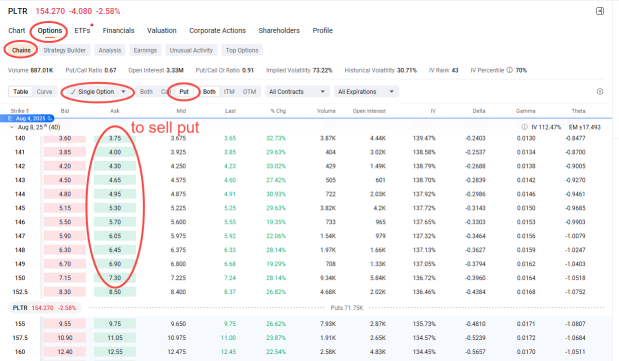Click the Delta column header
Image resolution: width=619 pixels, height=361 pixels.
coord(479,111)
